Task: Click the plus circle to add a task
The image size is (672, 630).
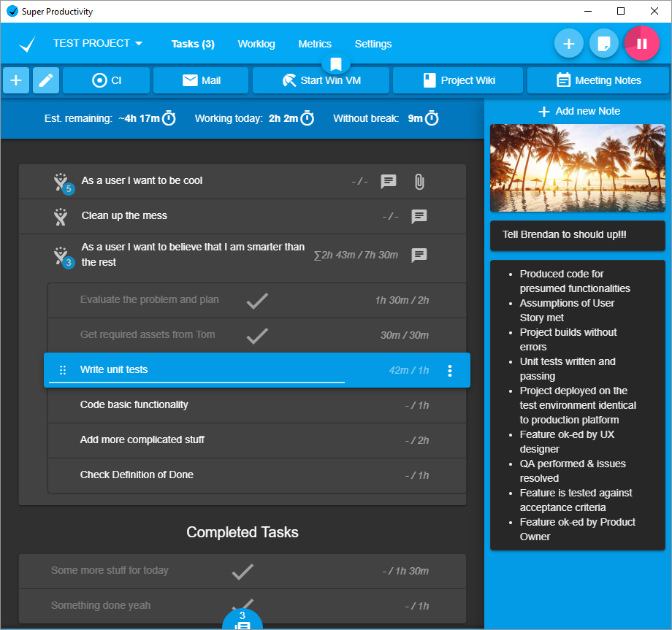Action: tap(568, 44)
